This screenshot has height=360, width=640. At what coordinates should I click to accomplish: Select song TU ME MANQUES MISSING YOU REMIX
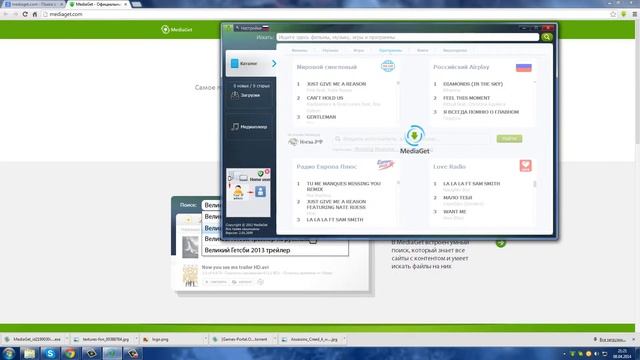[x=344, y=187]
